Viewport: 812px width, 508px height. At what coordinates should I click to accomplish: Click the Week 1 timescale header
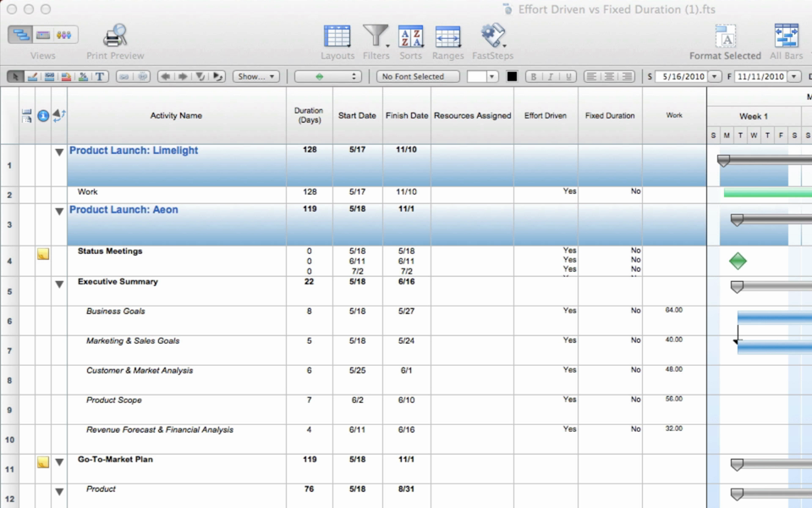coord(754,117)
